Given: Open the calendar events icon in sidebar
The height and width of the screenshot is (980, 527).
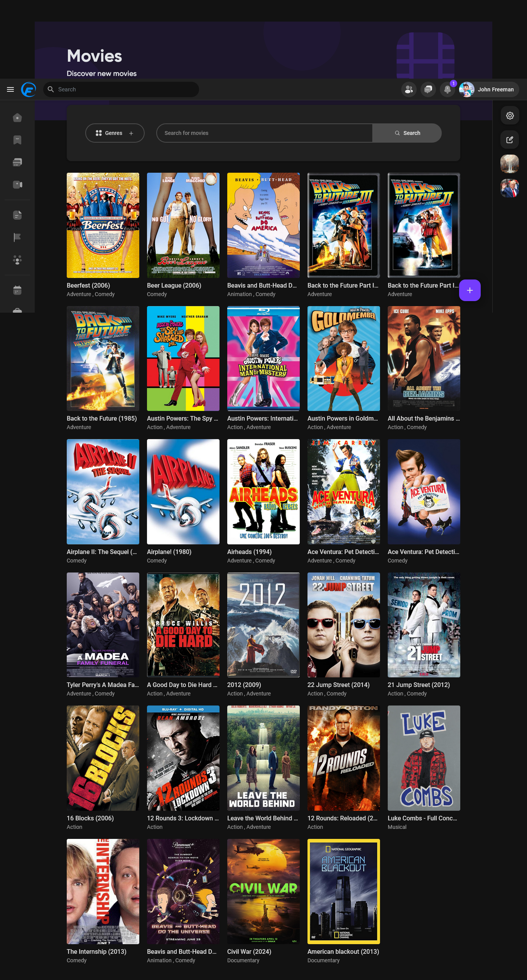Looking at the screenshot, I should point(17,290).
